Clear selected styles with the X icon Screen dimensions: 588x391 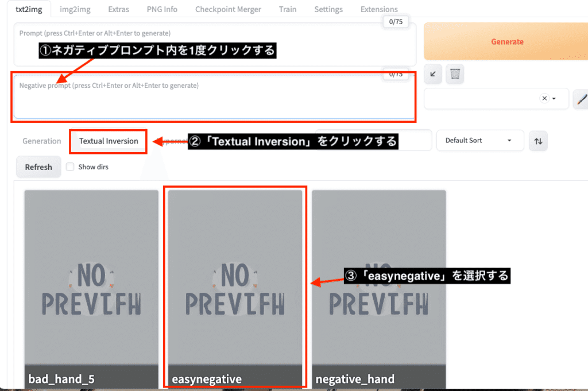(x=544, y=98)
